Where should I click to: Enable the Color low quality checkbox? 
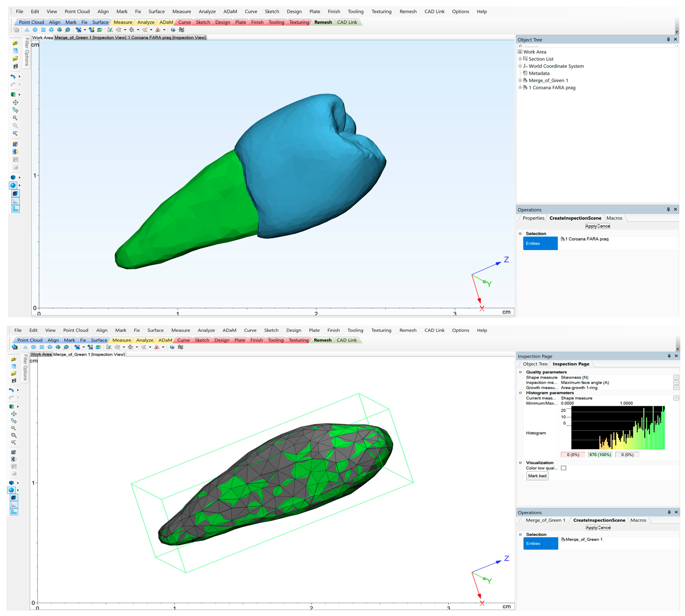(x=563, y=468)
